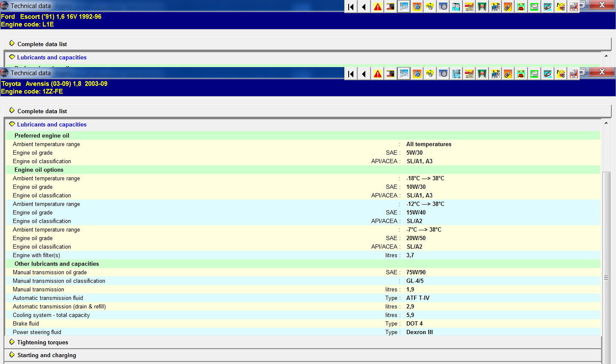
Task: Open Complete data list in the Ford window
Action: 42,44
